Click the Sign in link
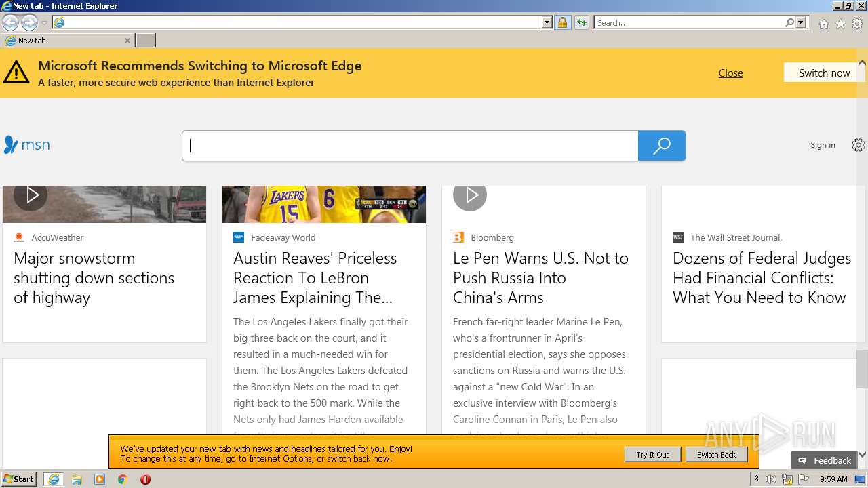The image size is (868, 488). pyautogui.click(x=823, y=145)
